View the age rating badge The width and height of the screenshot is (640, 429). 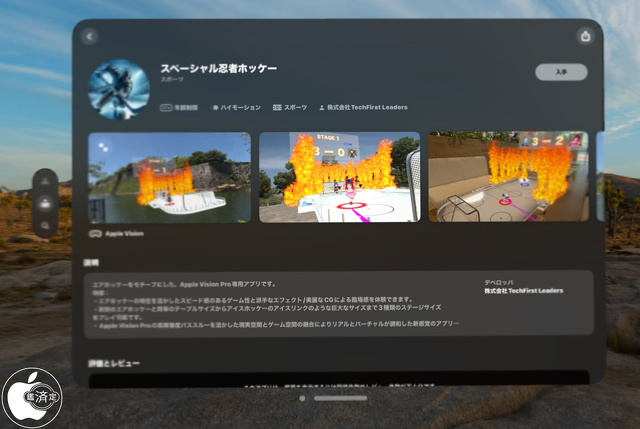click(x=179, y=108)
